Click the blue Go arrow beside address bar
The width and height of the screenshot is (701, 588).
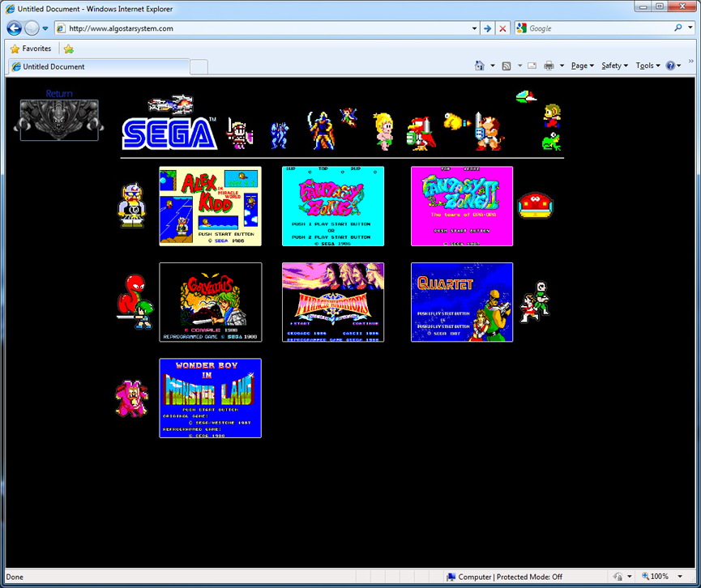(487, 28)
